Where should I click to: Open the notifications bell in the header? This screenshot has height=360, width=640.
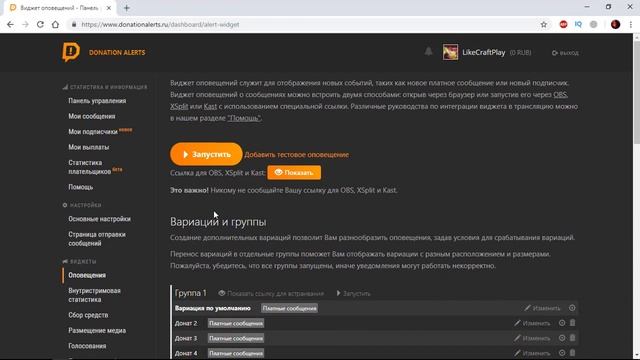(x=428, y=52)
